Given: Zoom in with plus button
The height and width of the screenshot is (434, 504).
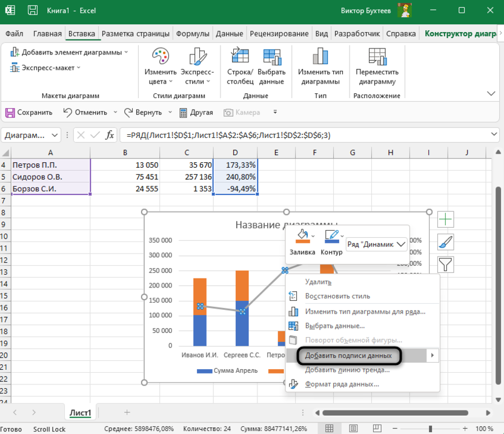Looking at the screenshot, I should coord(465,429).
